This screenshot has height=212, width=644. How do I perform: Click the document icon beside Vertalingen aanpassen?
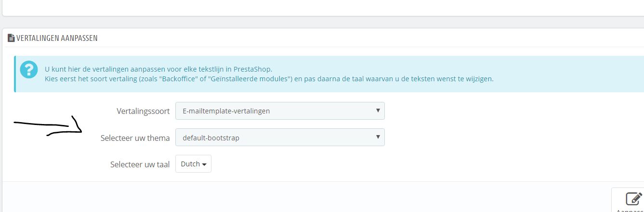pos(11,38)
